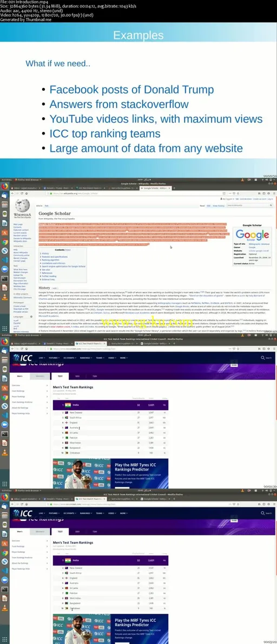Screen dimensions: 277x644
Task: Click the ICC logo in the third thumbnail
Action: [x=23, y=358]
